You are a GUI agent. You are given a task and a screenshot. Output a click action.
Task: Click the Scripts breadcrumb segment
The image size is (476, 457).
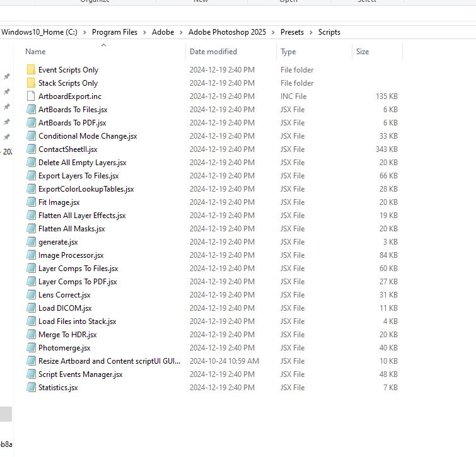[x=329, y=32]
